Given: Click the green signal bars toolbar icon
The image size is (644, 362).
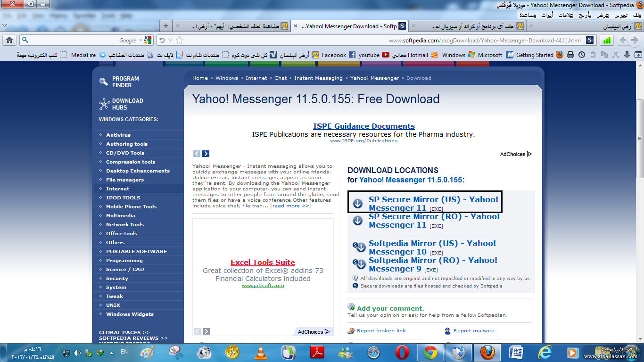Looking at the screenshot, I should [x=607, y=40].
